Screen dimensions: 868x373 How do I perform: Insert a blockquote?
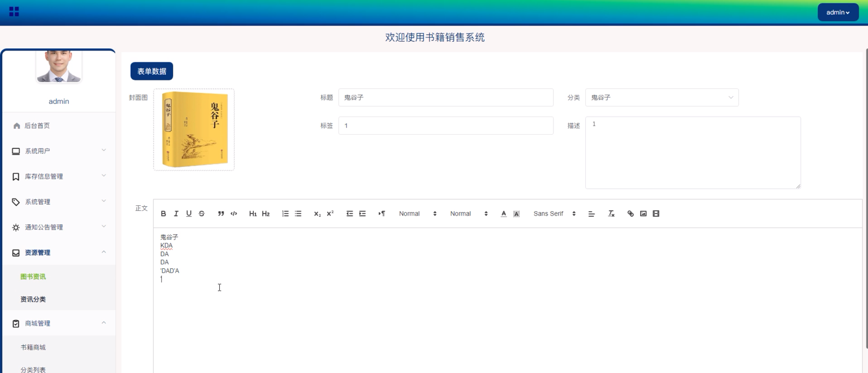(x=221, y=214)
